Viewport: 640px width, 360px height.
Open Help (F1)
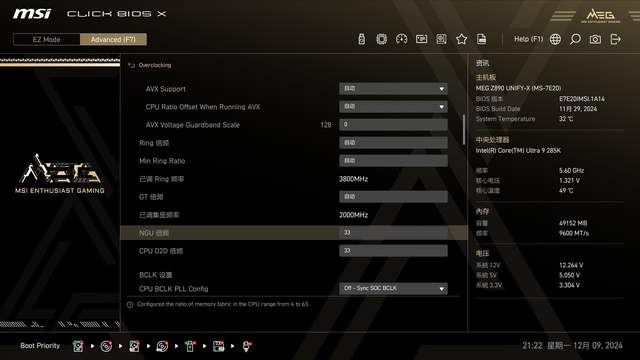[529, 39]
